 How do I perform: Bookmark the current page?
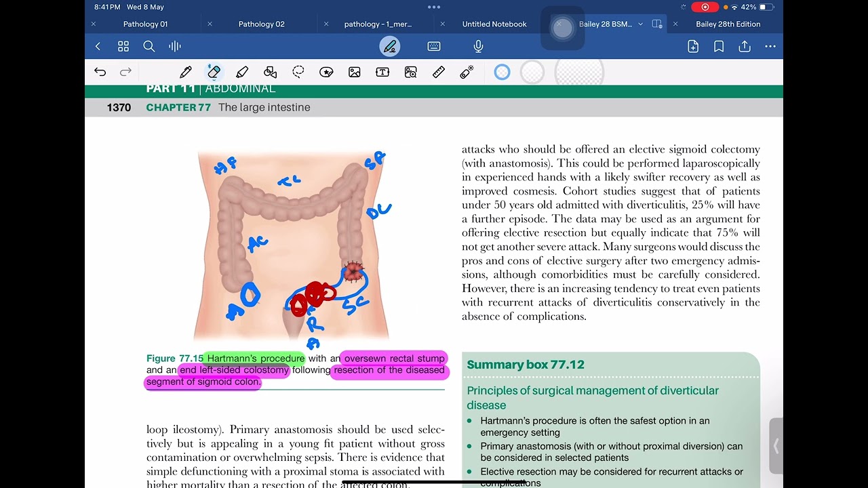[719, 46]
